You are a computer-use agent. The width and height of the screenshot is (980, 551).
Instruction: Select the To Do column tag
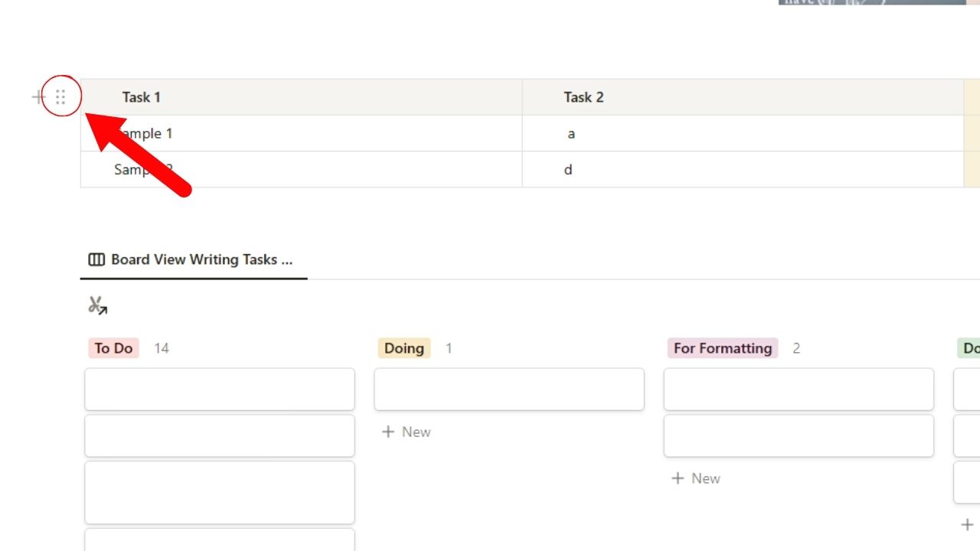click(113, 348)
